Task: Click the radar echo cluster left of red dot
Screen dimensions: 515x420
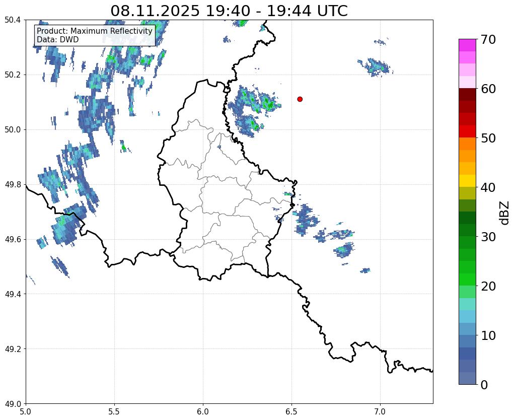Action: click(254, 110)
